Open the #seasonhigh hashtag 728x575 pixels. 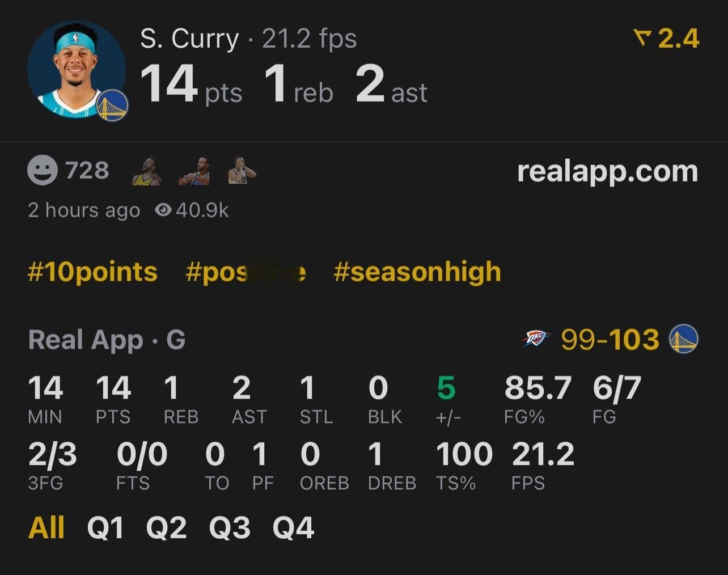(418, 272)
